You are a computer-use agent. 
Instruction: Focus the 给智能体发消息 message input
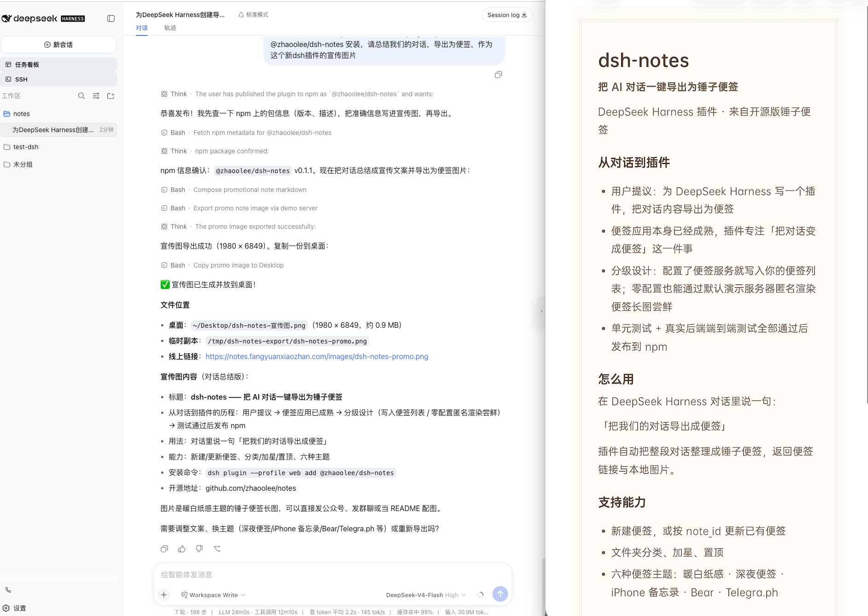[332, 575]
